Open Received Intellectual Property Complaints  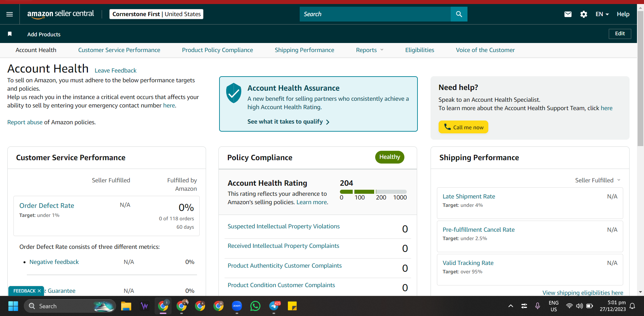click(283, 246)
